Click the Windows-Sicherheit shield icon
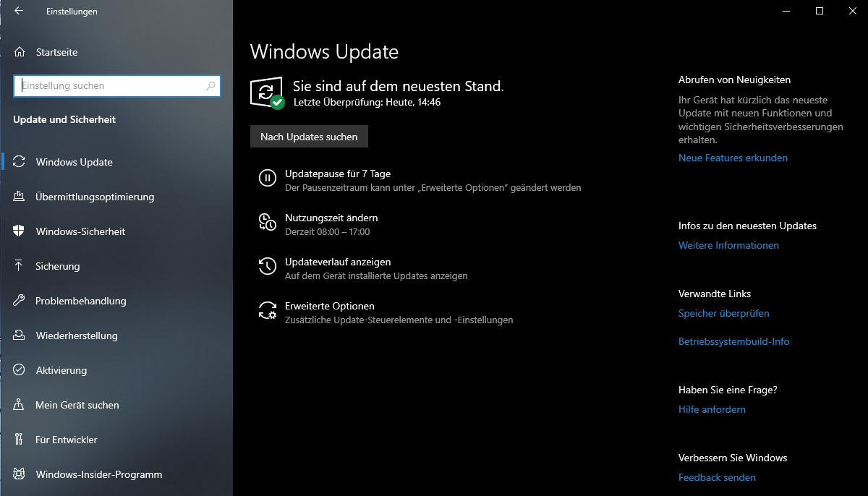The height and width of the screenshot is (496, 868). (20, 231)
